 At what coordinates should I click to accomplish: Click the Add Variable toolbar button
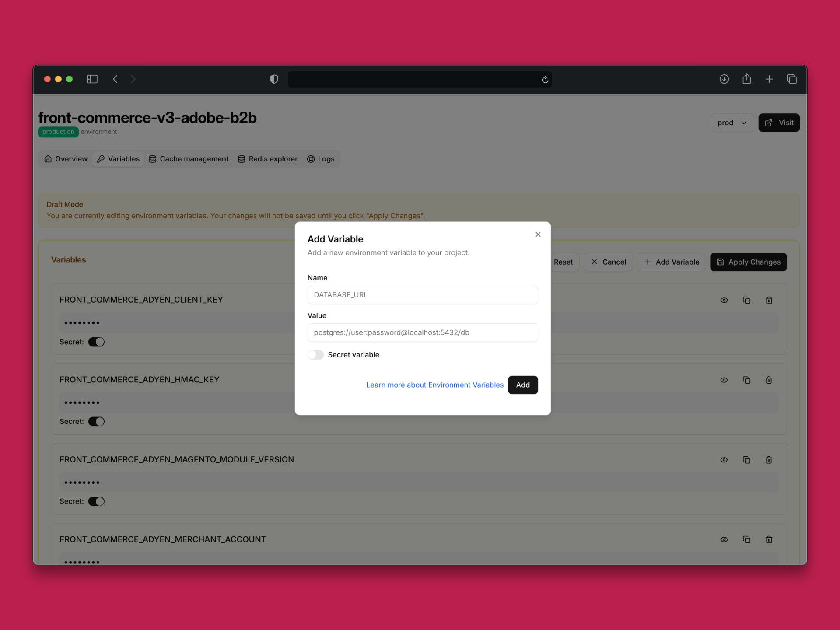[x=671, y=262]
